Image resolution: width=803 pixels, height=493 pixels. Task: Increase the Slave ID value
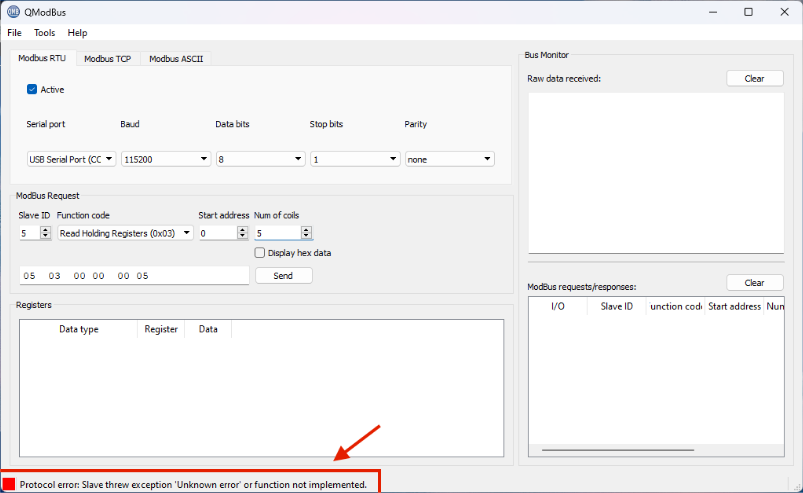tap(46, 230)
